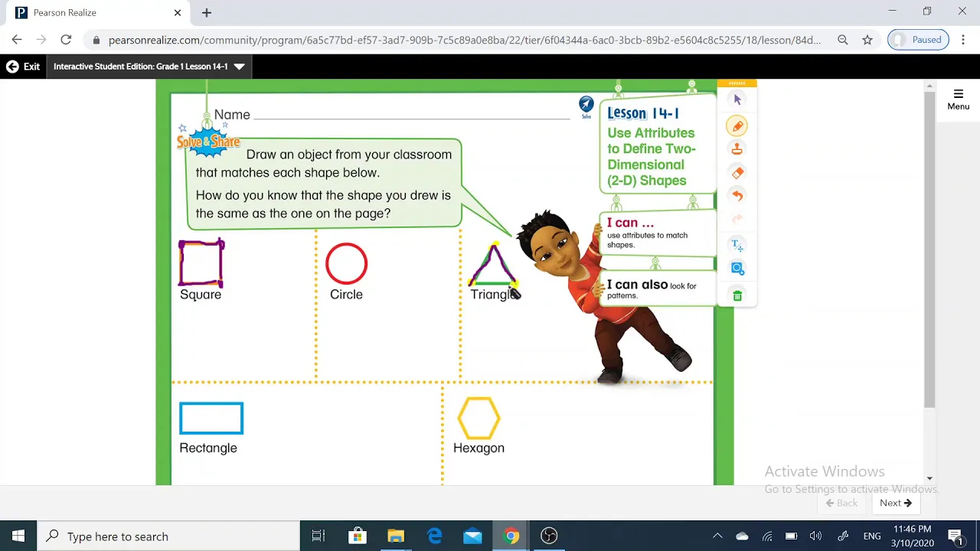Open the Chrome three-dot menu
Screen dimensions: 980x551
tap(964, 40)
